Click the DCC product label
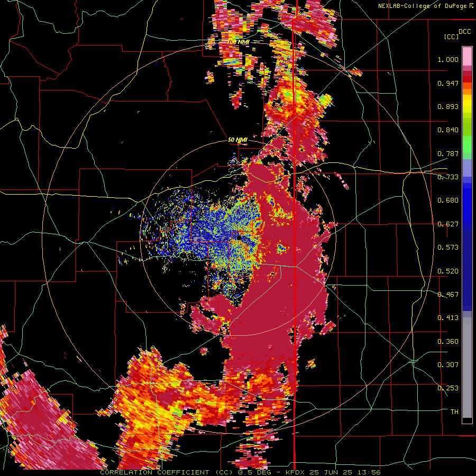The image size is (476, 476). click(464, 32)
